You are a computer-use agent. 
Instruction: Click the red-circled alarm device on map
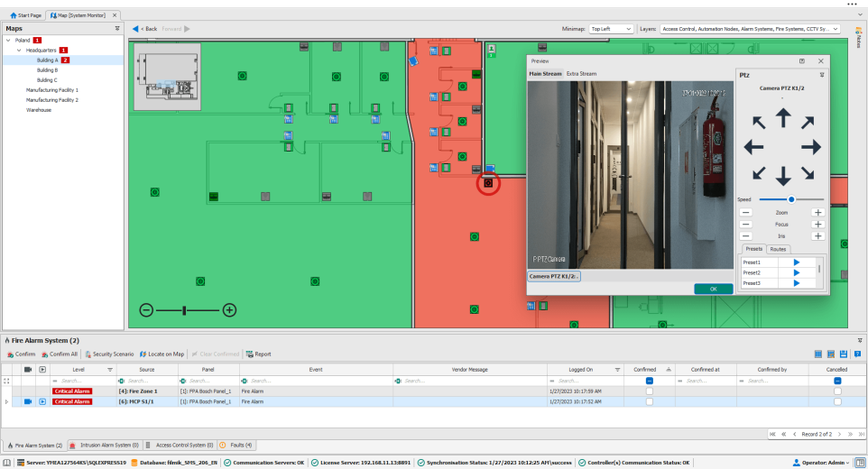488,183
